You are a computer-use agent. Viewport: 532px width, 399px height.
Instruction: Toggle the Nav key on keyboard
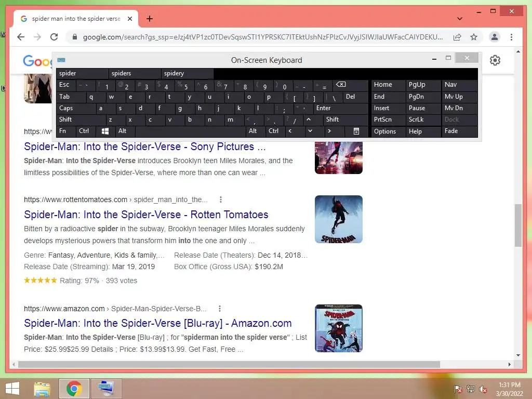459,85
